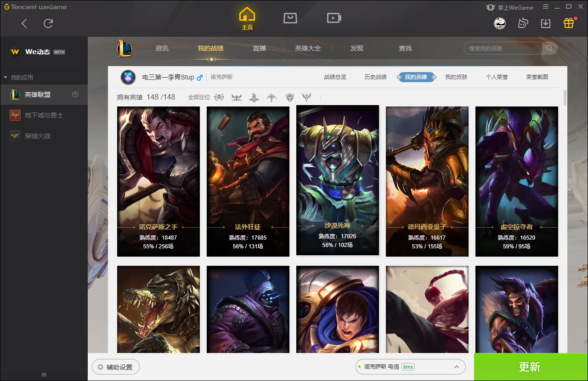Open the yellow gift box icon
This screenshot has width=588, height=381.
569,23
